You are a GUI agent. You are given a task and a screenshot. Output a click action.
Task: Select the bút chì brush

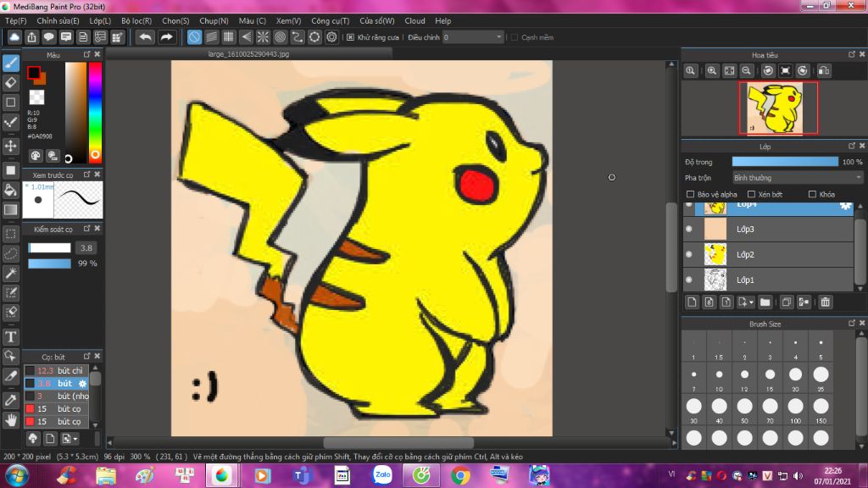pyautogui.click(x=57, y=371)
